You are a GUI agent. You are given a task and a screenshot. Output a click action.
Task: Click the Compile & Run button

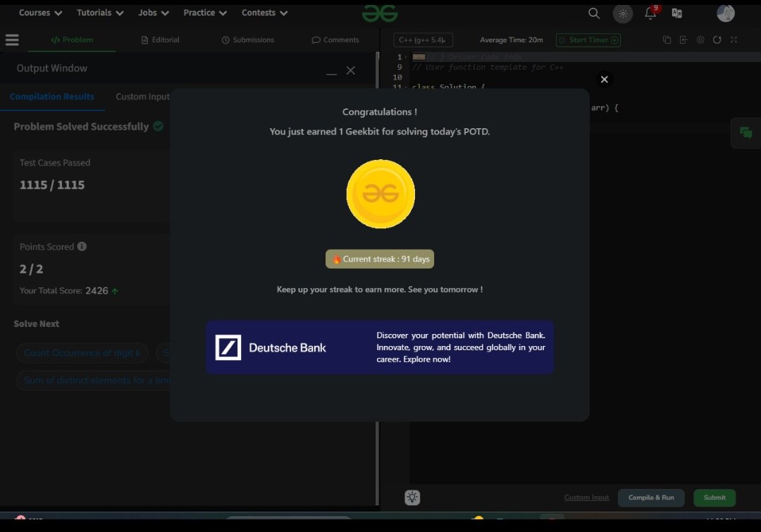pyautogui.click(x=651, y=497)
